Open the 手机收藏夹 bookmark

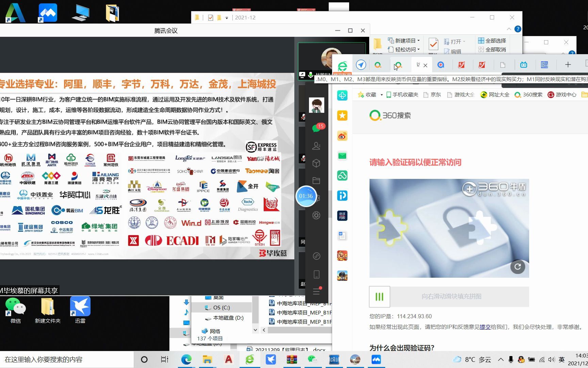click(402, 95)
